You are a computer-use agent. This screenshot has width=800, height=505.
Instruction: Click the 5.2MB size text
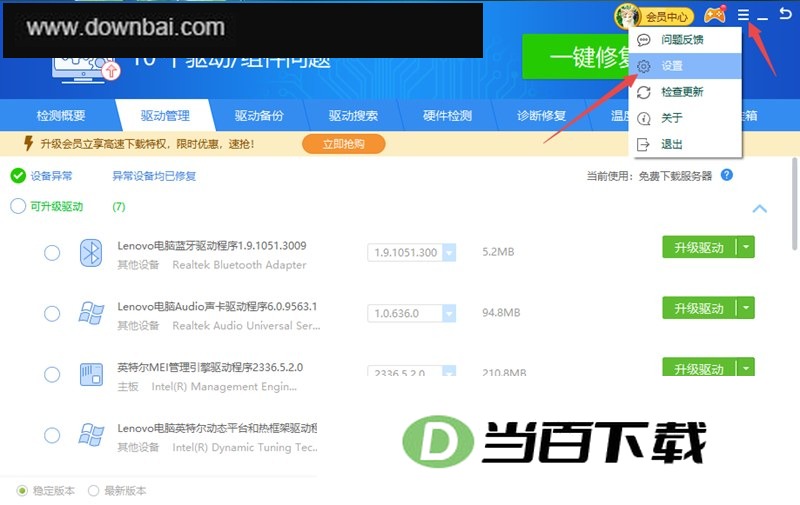(x=498, y=252)
